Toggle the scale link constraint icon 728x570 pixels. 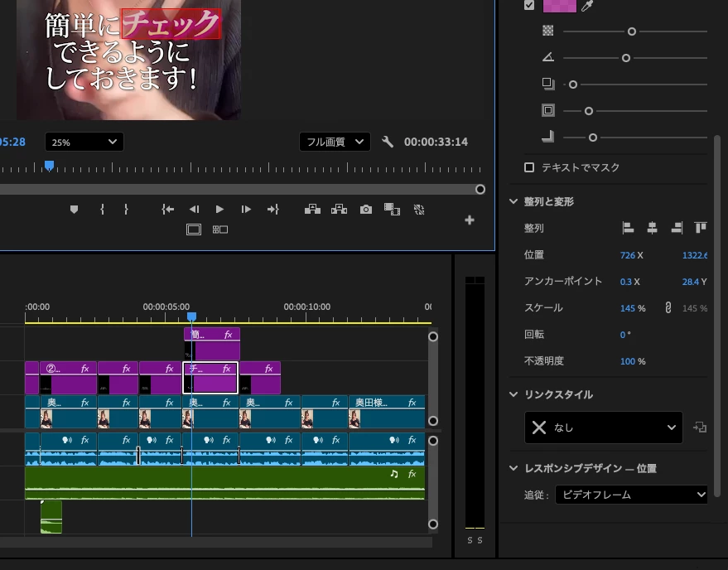(668, 307)
